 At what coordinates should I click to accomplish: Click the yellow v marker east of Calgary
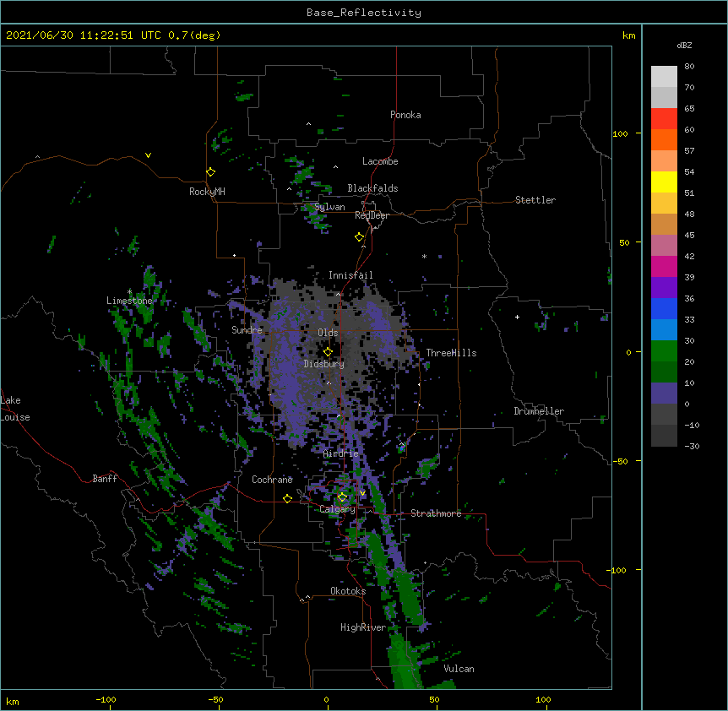[362, 493]
